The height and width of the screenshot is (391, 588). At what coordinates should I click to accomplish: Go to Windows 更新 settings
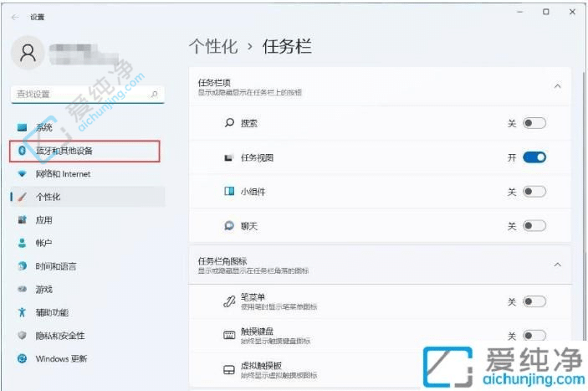pos(88,358)
